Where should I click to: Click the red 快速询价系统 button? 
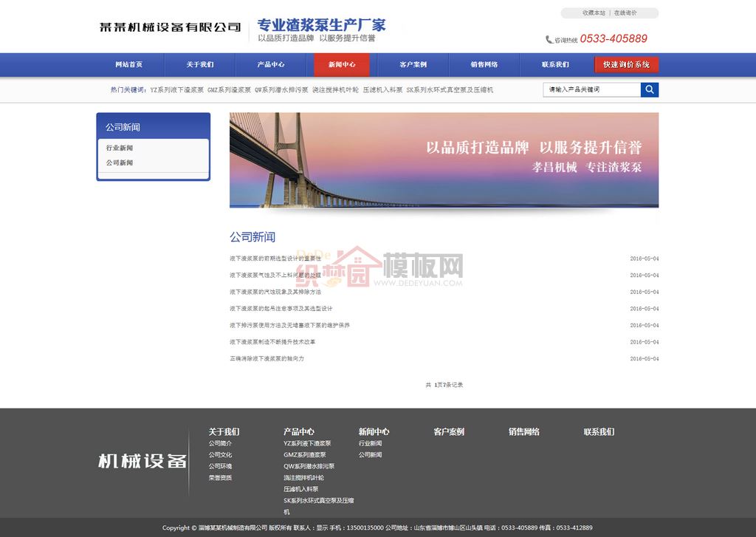626,65
